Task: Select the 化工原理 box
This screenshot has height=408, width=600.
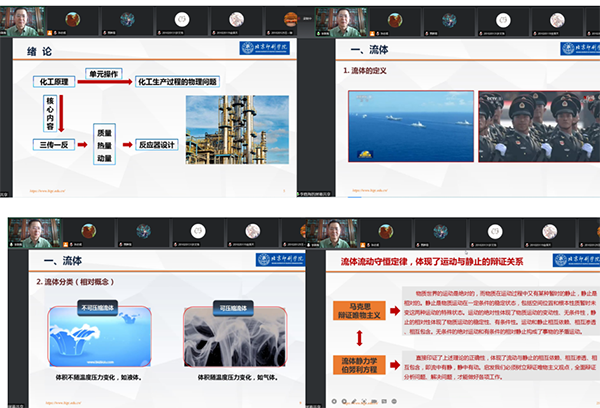Action: (x=57, y=81)
